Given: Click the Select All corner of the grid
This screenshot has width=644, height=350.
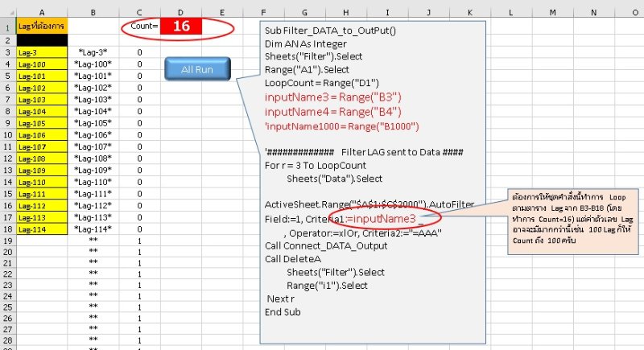Looking at the screenshot, I should (x=8, y=12).
